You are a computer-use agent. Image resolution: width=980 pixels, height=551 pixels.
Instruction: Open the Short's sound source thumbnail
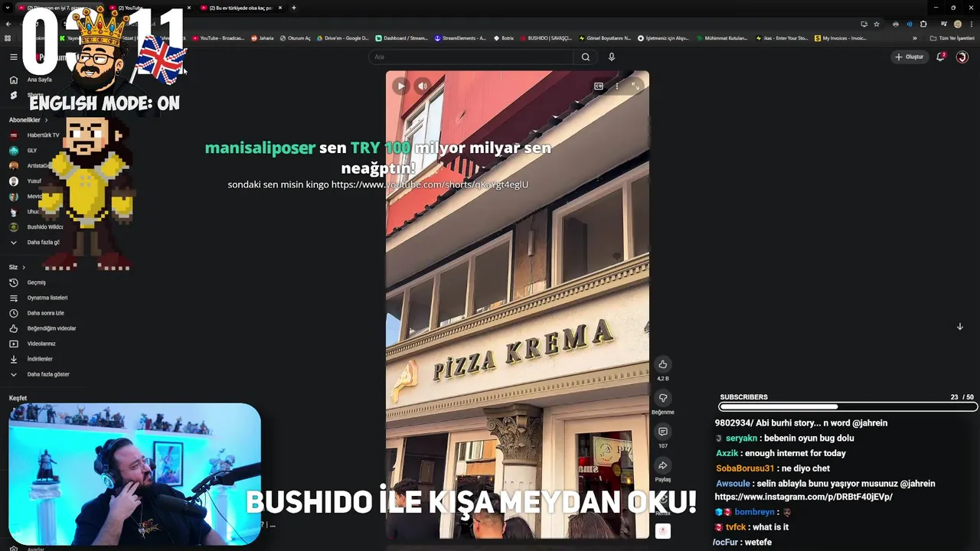click(x=663, y=530)
